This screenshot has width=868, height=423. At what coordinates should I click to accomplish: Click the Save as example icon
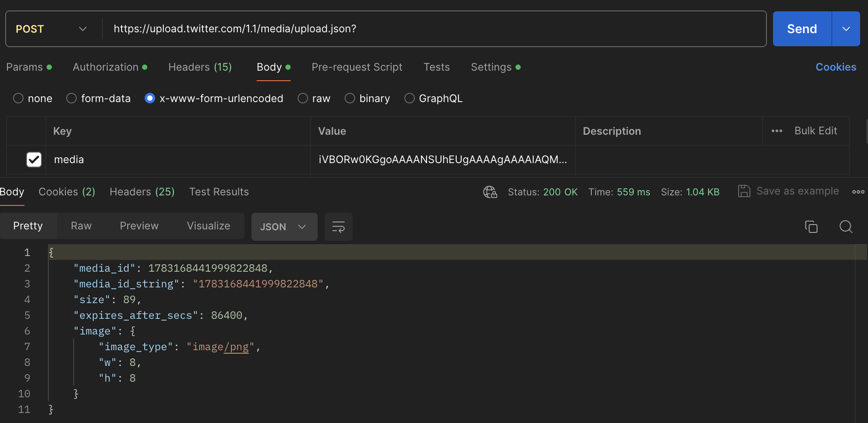(744, 191)
